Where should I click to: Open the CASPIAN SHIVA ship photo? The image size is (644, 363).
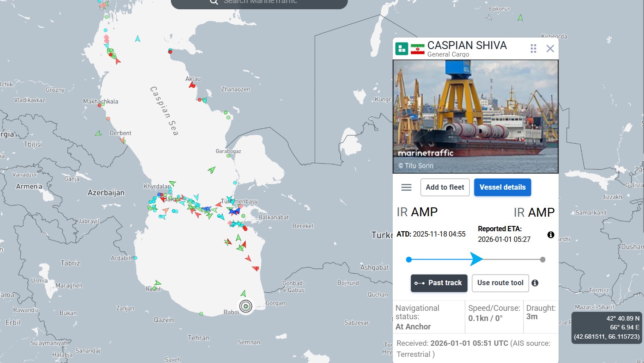475,116
